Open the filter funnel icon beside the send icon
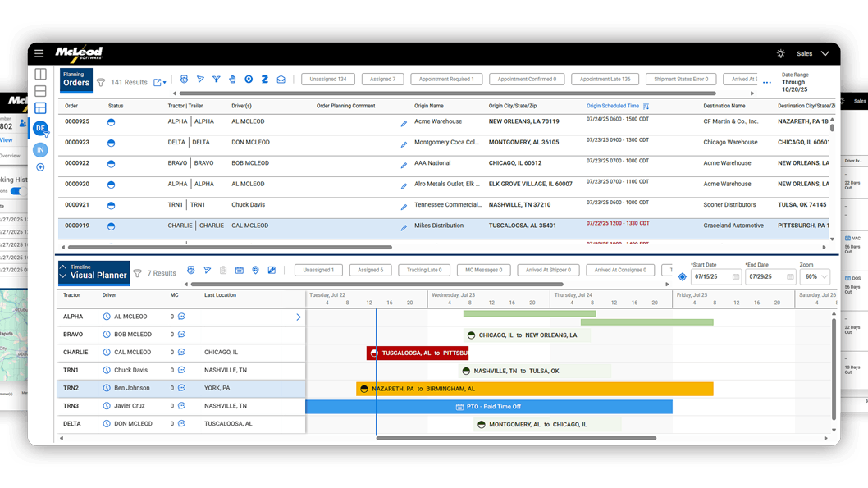868x488 pixels. tap(216, 80)
